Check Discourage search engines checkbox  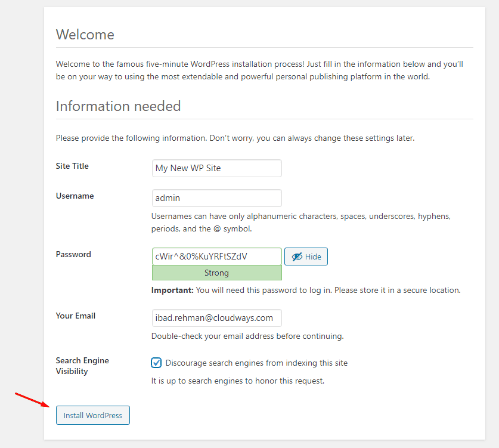coord(156,363)
